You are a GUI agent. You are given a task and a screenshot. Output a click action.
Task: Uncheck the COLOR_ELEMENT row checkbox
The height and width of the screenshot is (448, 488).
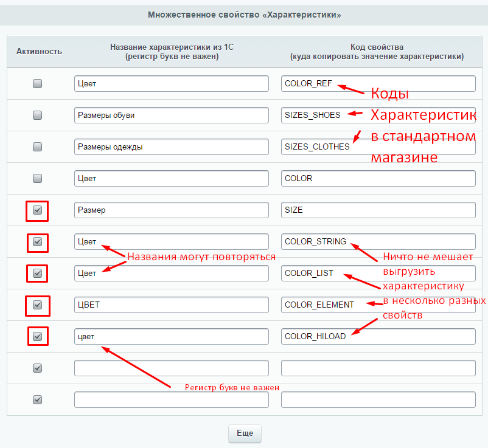(x=37, y=305)
